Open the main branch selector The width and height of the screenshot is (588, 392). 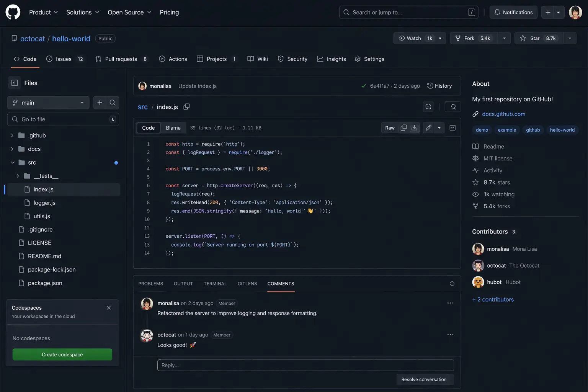tap(48, 103)
